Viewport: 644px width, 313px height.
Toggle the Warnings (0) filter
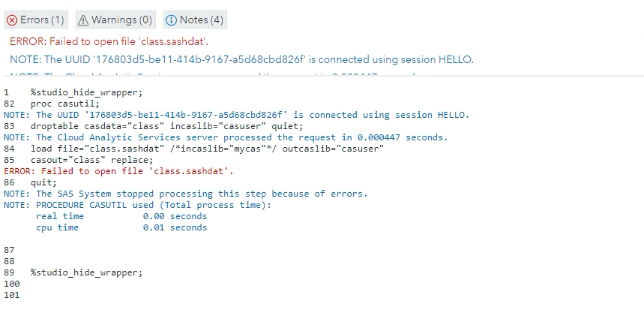point(115,20)
